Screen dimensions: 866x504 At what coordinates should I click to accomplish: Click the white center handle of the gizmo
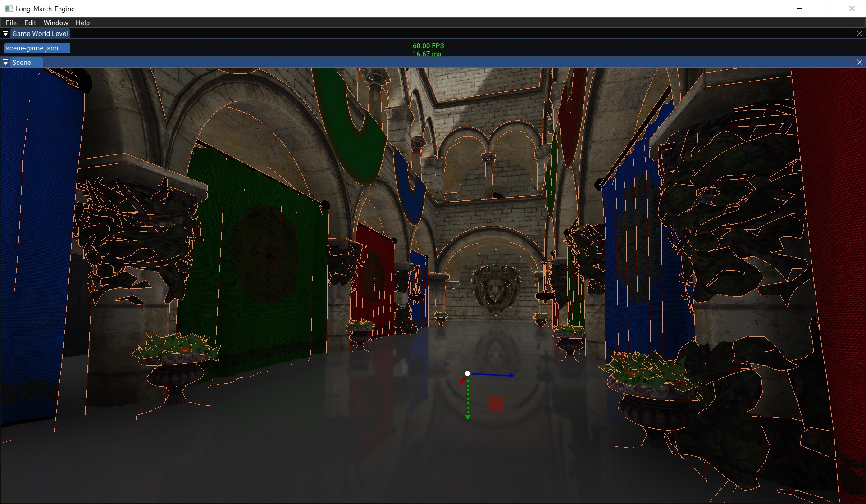pyautogui.click(x=468, y=373)
